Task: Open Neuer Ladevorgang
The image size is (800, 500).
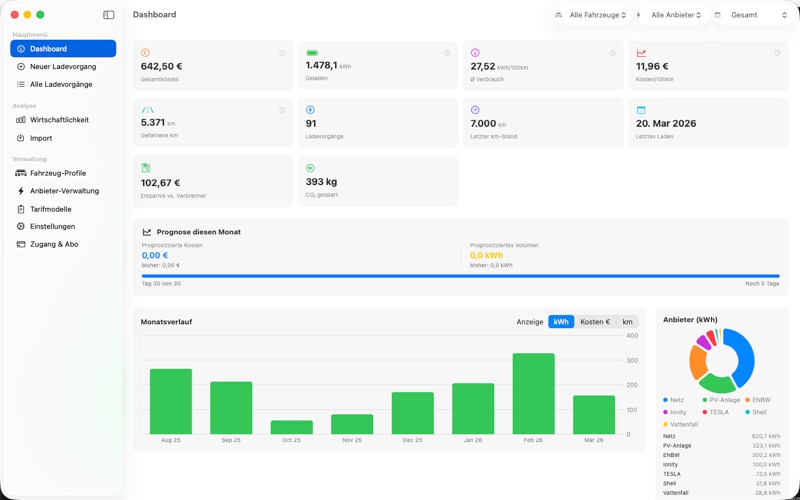Action: [x=63, y=66]
